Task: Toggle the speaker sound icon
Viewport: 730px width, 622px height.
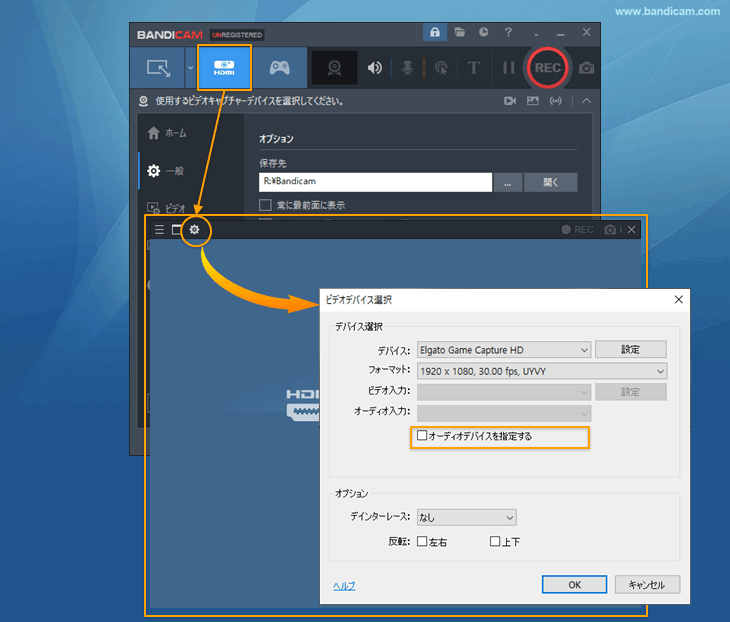Action: coord(374,68)
